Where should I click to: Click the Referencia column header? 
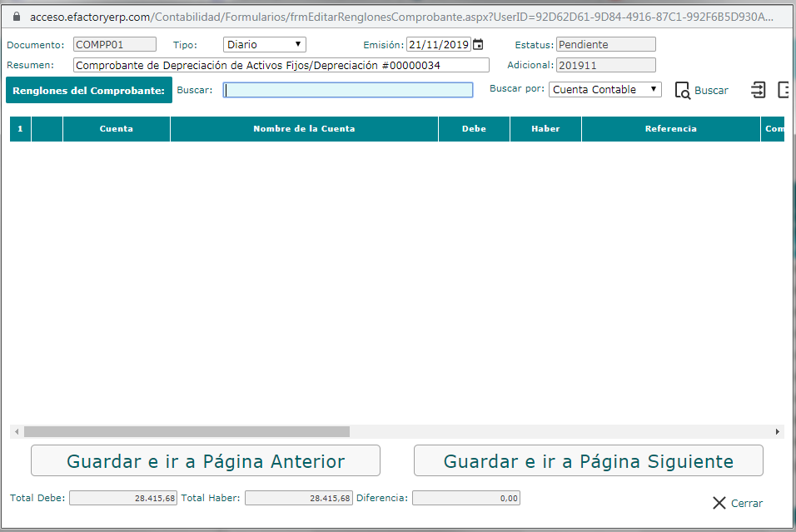[670, 129]
